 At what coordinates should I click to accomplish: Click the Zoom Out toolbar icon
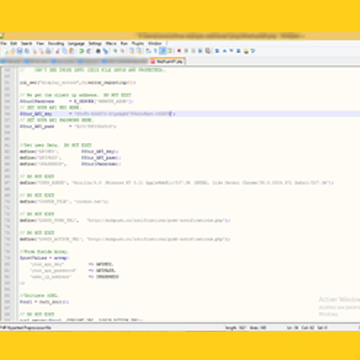[x=123, y=51]
